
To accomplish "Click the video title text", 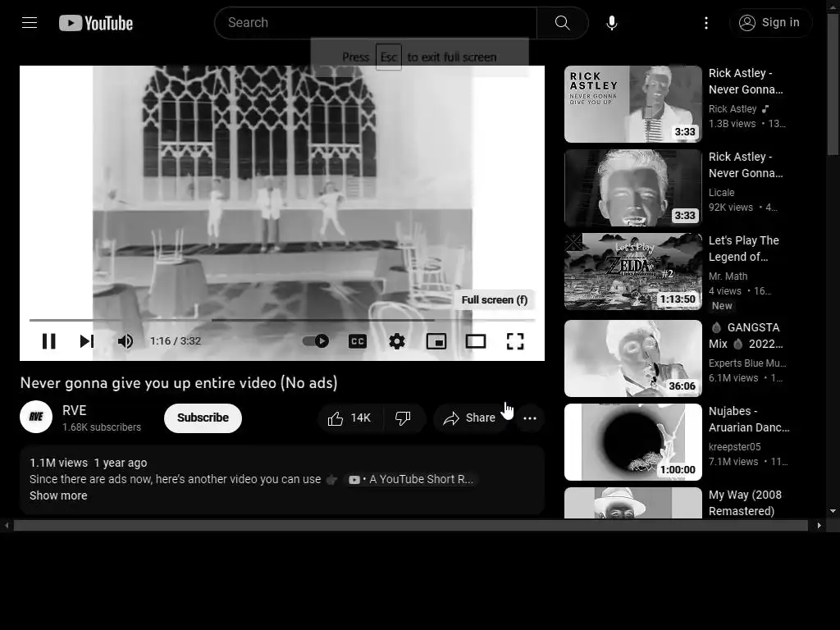I will (179, 383).
